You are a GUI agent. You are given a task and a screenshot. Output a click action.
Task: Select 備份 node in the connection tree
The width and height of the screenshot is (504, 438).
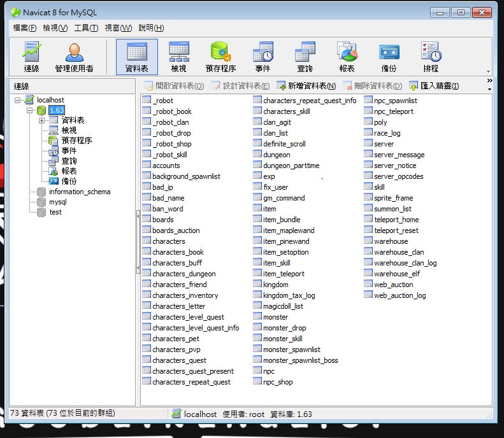coord(69,181)
